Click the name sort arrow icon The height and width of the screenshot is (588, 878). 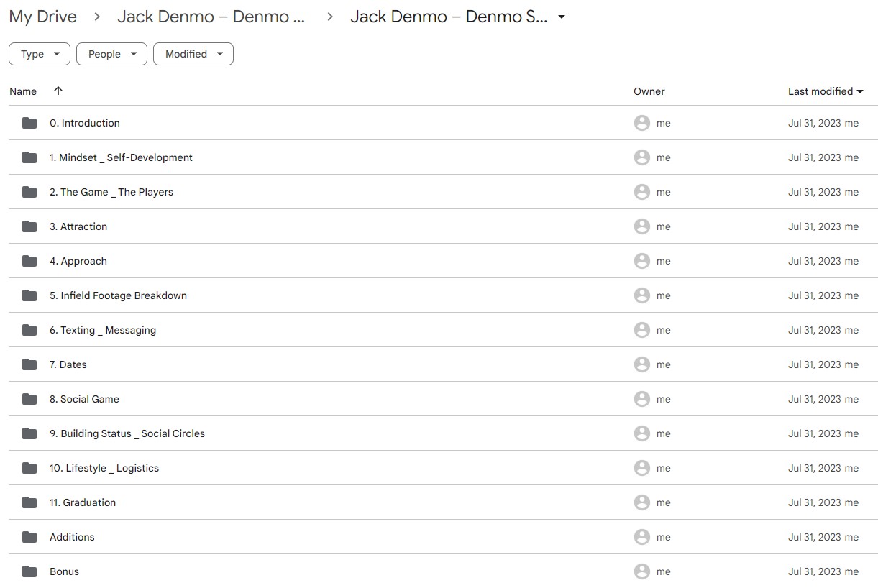tap(58, 91)
